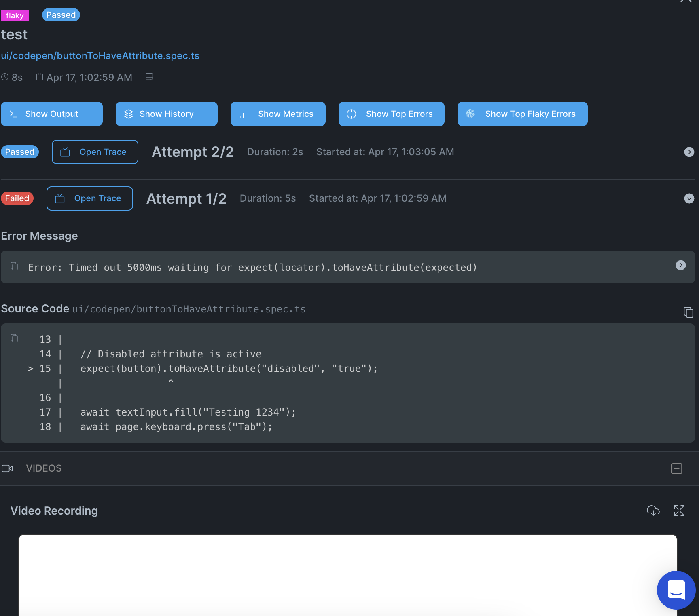Download the video recording
Screen dimensions: 699x616
pos(653,511)
